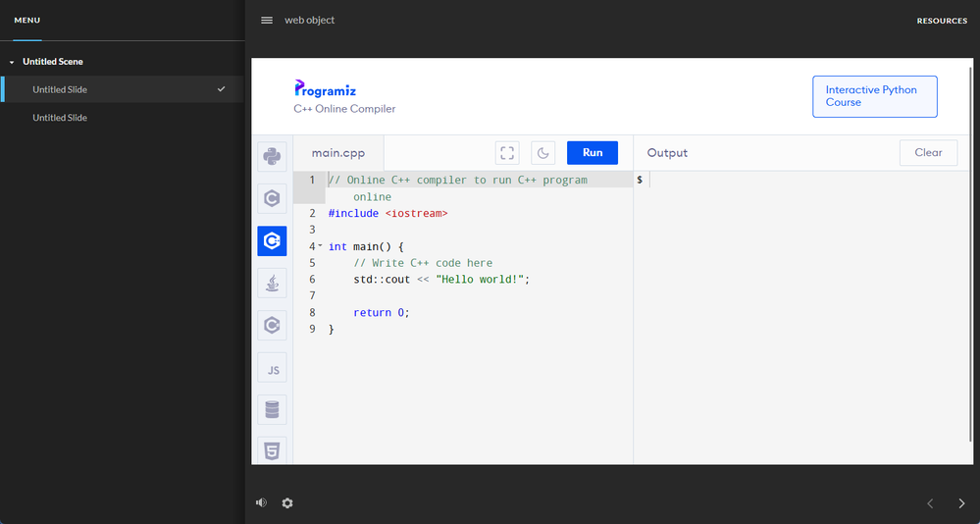980x524 pixels.
Task: Mute audio with the speaker icon
Action: pos(261,502)
